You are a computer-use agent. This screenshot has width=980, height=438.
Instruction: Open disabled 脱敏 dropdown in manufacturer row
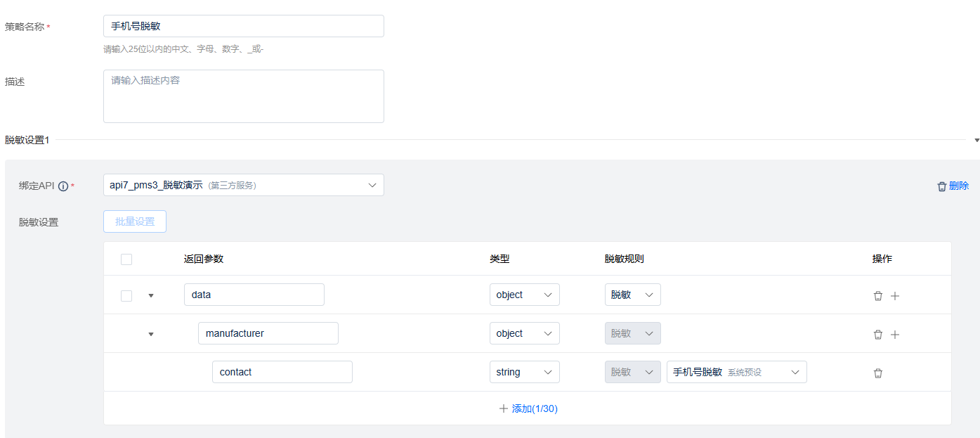(633, 333)
